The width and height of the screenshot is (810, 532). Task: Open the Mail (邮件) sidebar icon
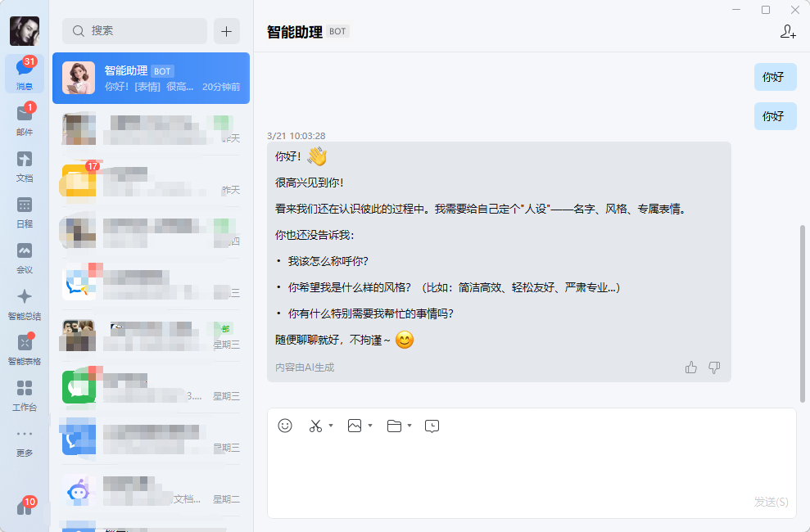pyautogui.click(x=25, y=119)
